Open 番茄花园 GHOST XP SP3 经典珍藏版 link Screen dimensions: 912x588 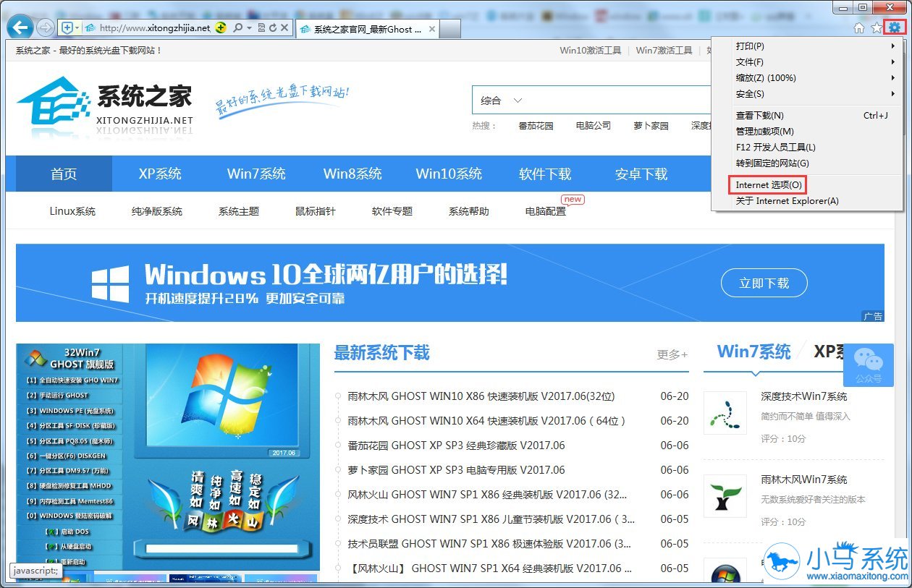click(456, 446)
